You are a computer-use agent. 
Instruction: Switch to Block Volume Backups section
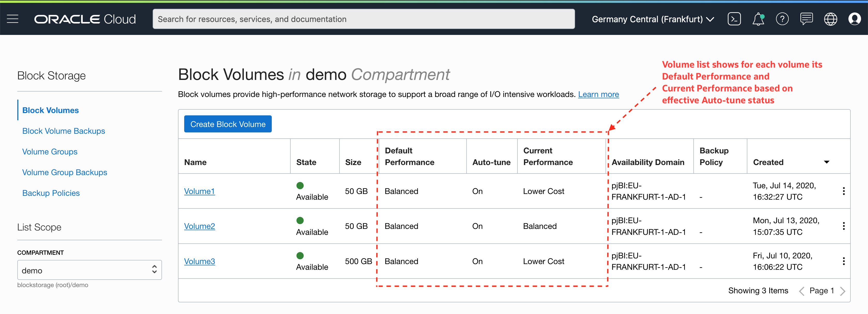point(63,131)
